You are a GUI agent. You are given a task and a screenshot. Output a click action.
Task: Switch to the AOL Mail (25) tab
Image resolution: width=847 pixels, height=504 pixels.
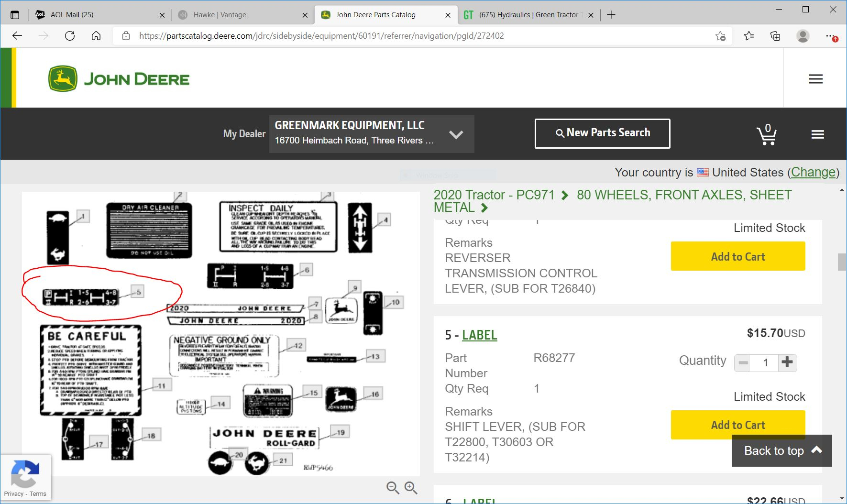point(99,15)
